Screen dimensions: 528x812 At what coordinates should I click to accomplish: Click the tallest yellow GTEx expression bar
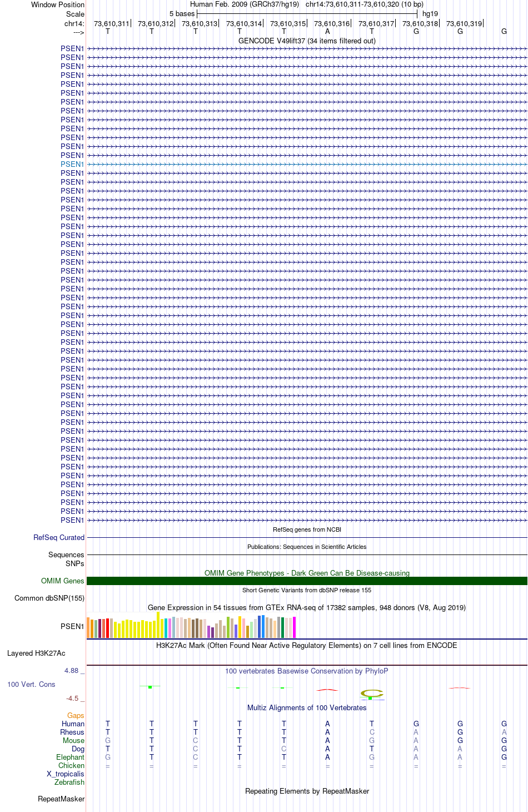click(x=158, y=625)
